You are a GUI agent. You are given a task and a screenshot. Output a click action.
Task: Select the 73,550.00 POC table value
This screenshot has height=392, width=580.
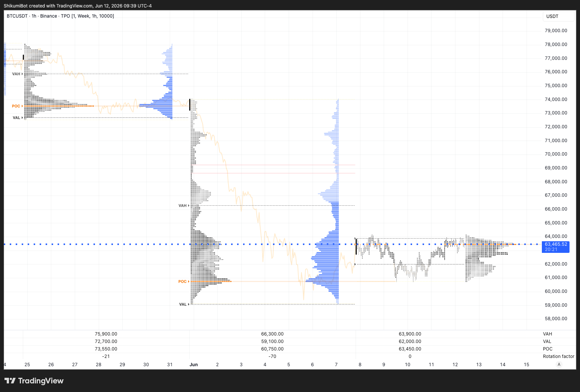[x=106, y=349]
